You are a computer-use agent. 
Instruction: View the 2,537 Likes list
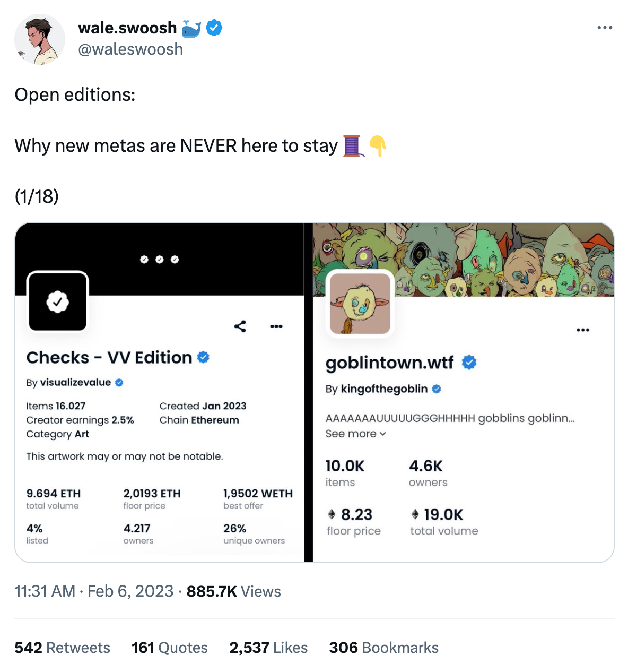[x=268, y=648]
